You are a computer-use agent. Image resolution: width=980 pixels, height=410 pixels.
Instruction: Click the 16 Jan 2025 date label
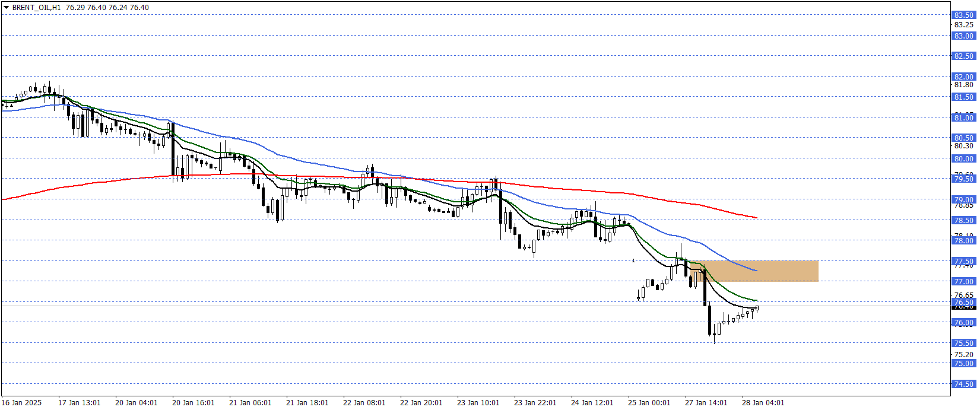click(21, 402)
